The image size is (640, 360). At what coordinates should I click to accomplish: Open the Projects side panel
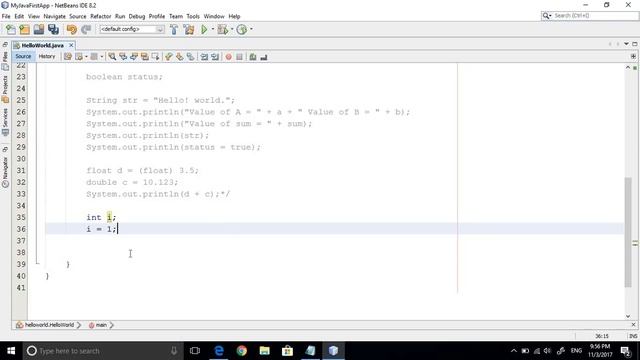click(x=5, y=90)
